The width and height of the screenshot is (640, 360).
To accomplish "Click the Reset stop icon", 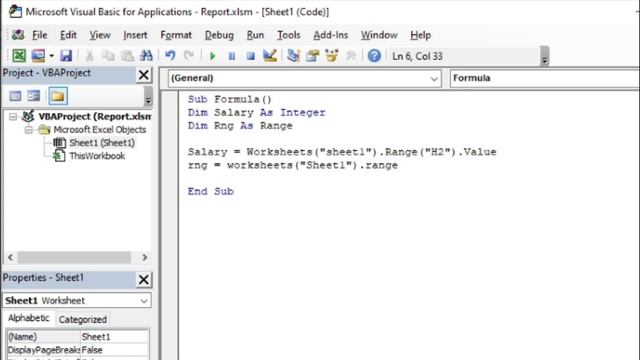I will [251, 56].
